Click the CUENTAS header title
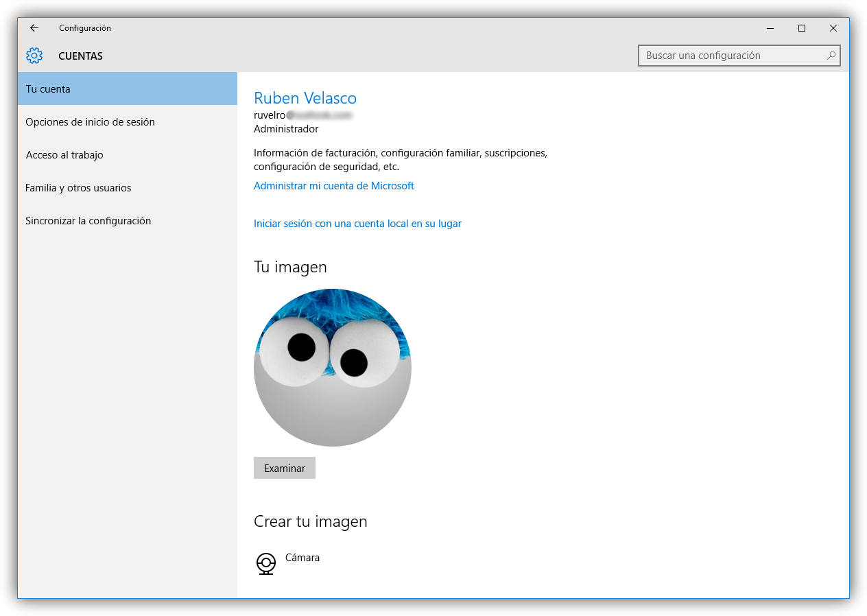 click(81, 56)
